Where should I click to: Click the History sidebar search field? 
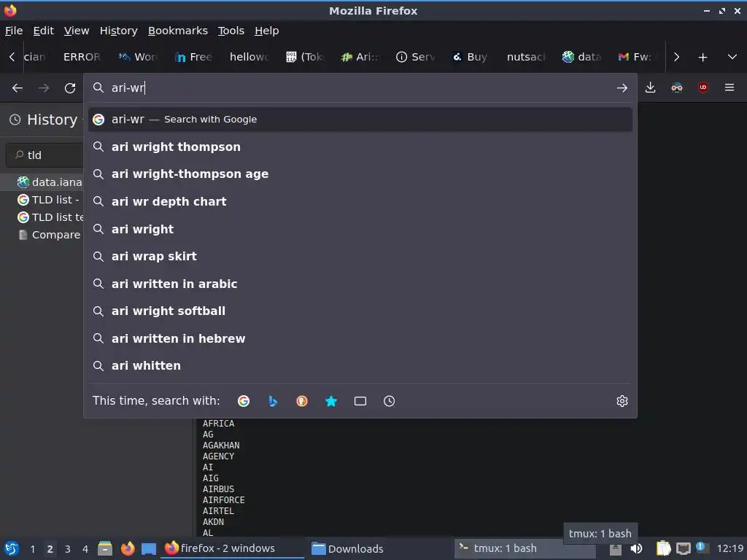(45, 155)
